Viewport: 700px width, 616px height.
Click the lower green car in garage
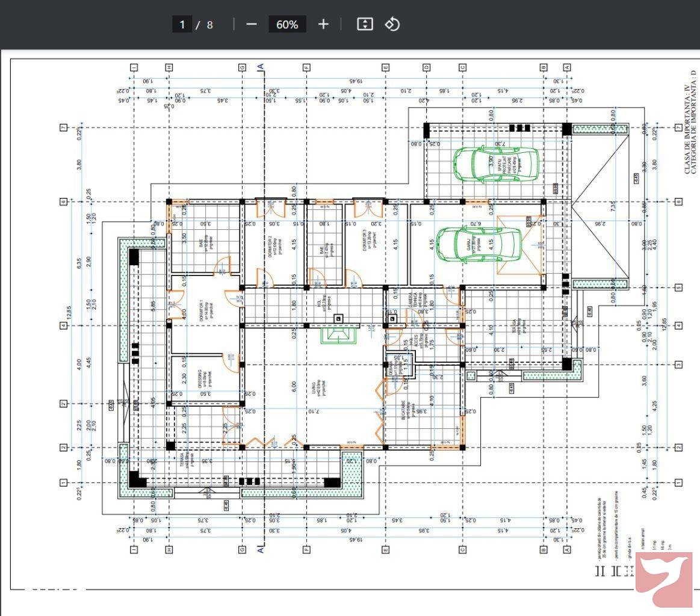[479, 245]
